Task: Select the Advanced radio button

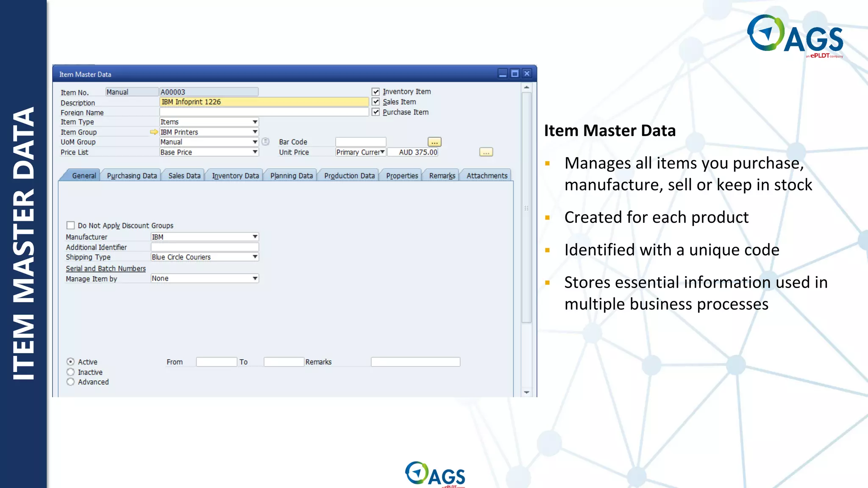Action: tap(70, 382)
